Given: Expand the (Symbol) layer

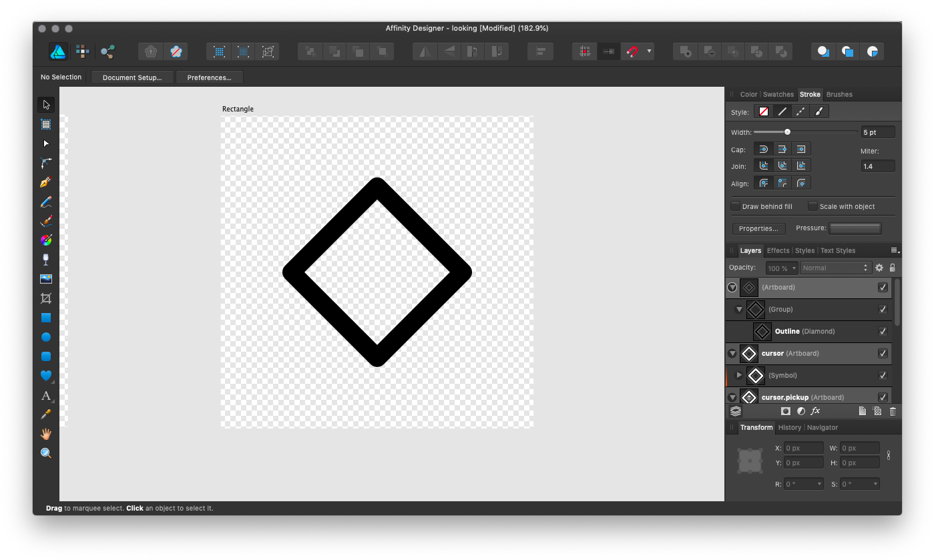Looking at the screenshot, I should (739, 375).
